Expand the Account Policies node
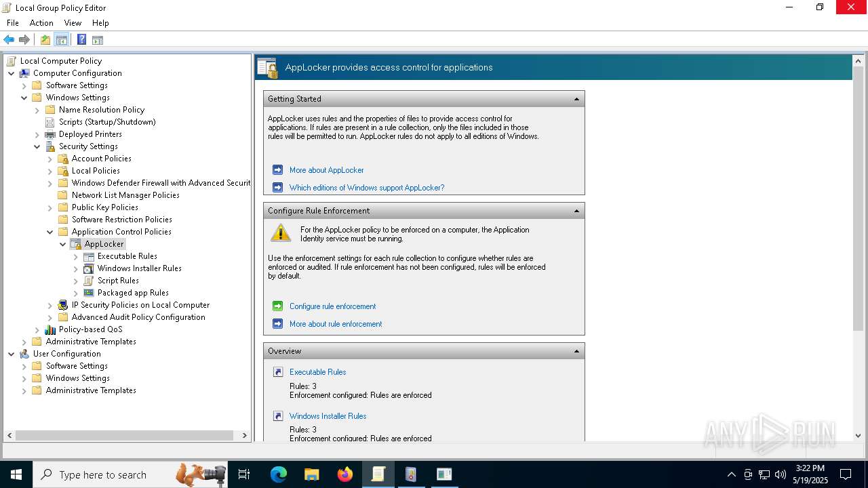Viewport: 868px width, 488px height. 50,159
